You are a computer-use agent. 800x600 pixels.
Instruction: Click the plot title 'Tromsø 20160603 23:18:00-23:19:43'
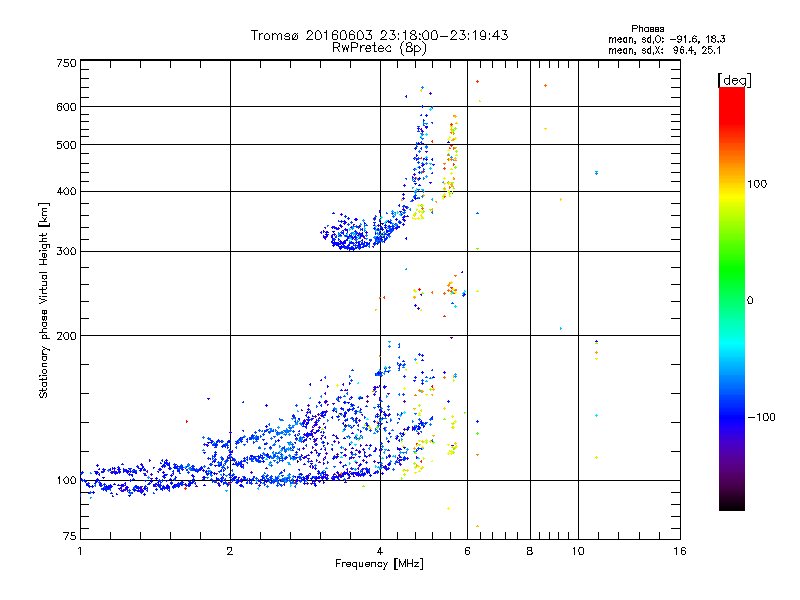pyautogui.click(x=379, y=35)
